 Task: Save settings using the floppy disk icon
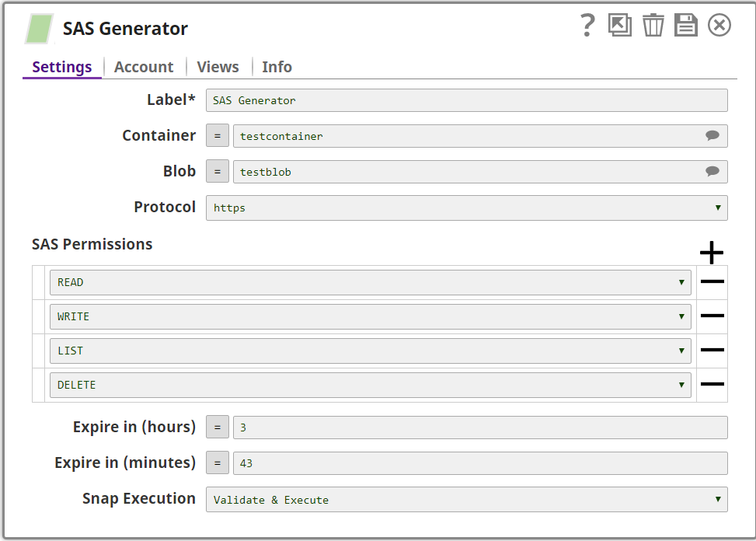pyautogui.click(x=686, y=26)
